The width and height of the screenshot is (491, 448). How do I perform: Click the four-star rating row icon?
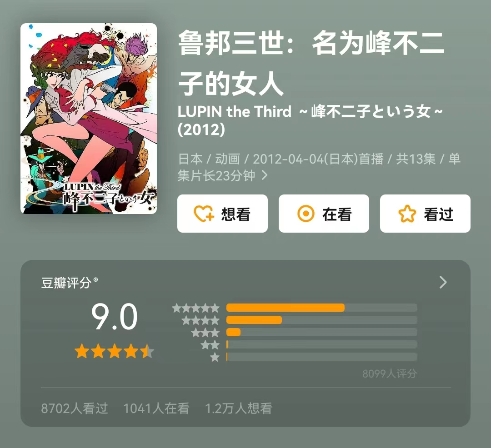coord(201,320)
